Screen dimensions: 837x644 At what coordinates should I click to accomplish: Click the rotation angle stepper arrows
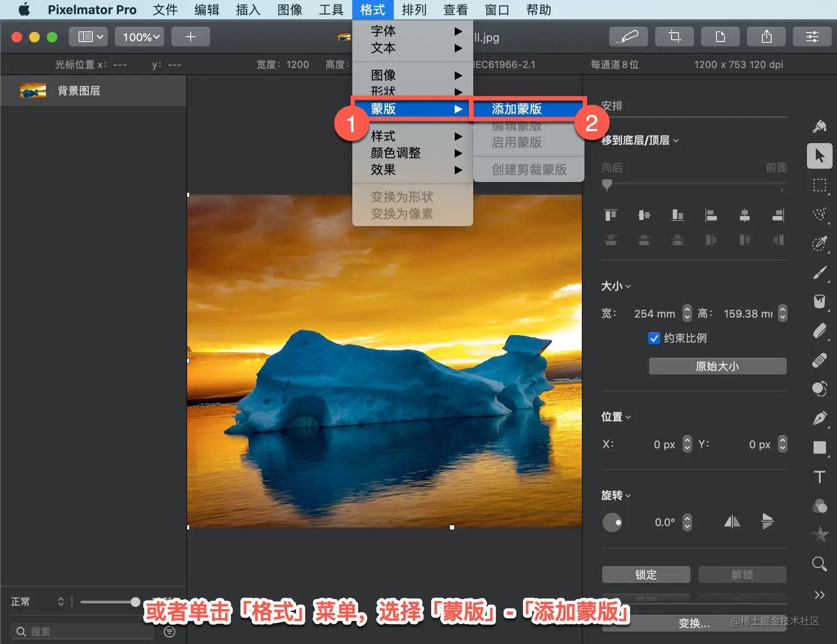(x=687, y=522)
